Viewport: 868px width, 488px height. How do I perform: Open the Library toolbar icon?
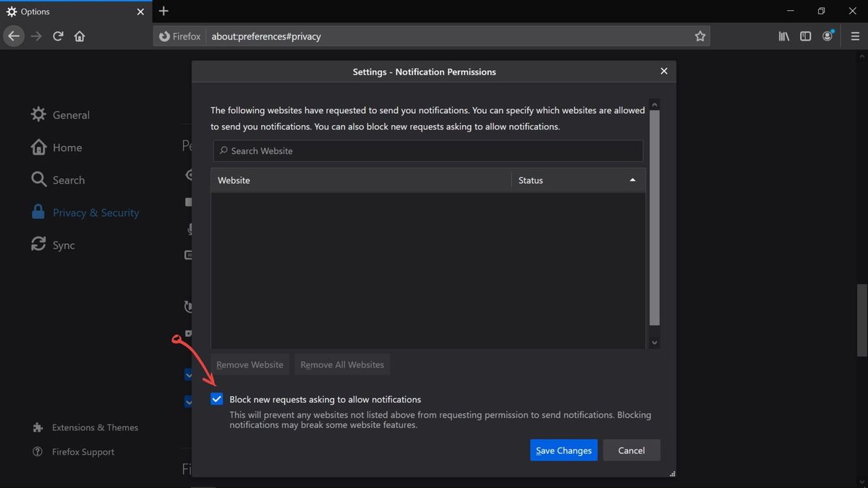[783, 35]
